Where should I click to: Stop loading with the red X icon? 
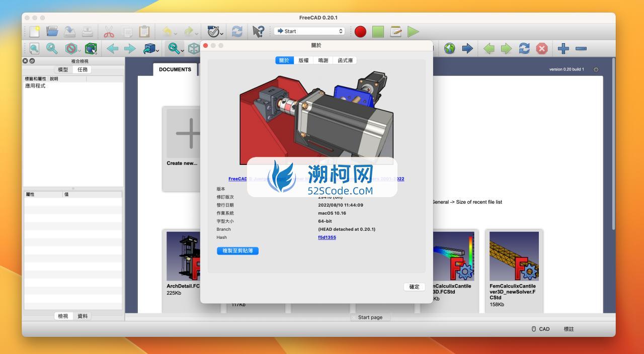542,48
